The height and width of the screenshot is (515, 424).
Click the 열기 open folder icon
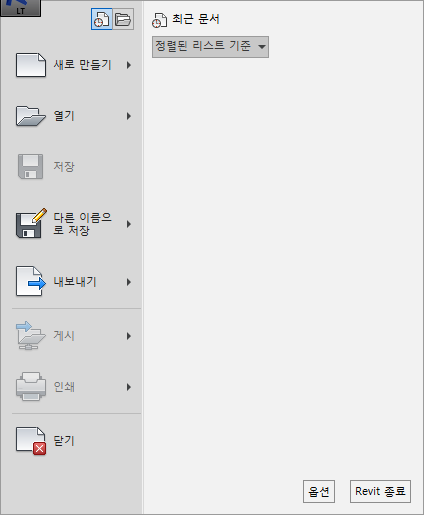31,116
